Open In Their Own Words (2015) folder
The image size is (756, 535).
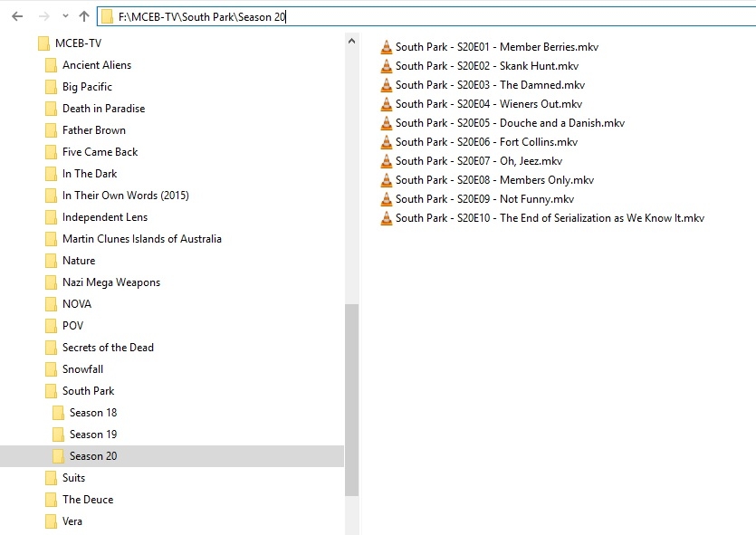point(125,196)
